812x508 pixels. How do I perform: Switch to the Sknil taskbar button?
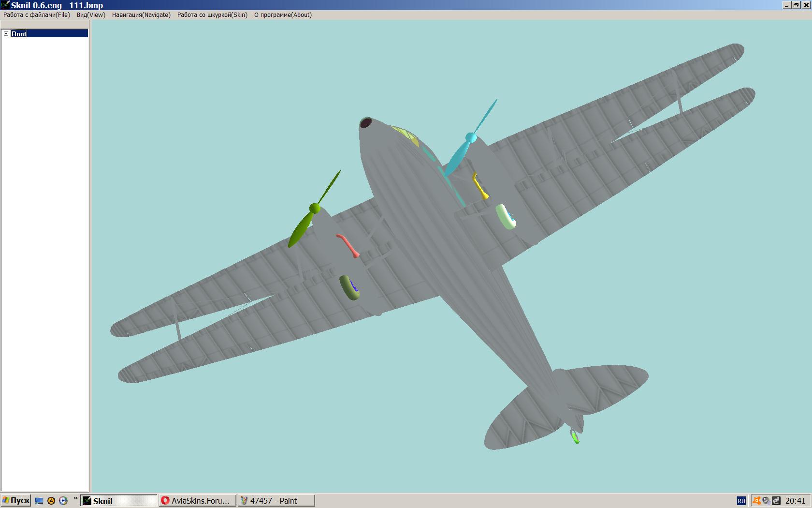pyautogui.click(x=119, y=501)
